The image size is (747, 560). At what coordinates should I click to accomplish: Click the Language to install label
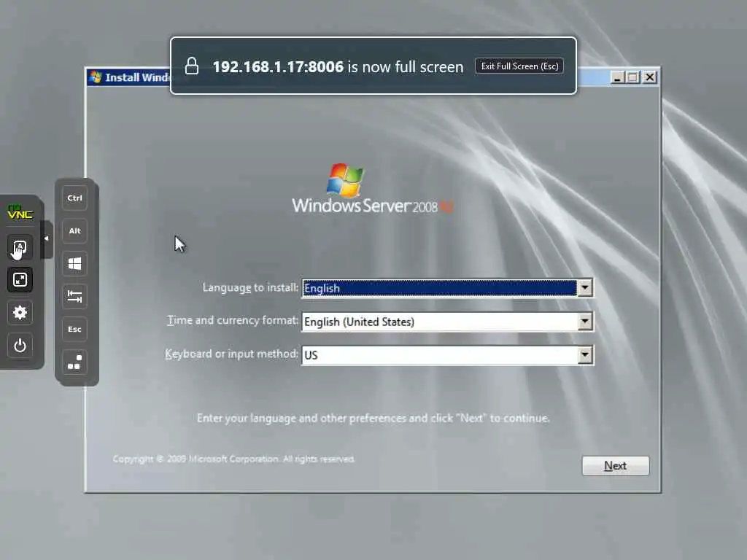point(250,287)
